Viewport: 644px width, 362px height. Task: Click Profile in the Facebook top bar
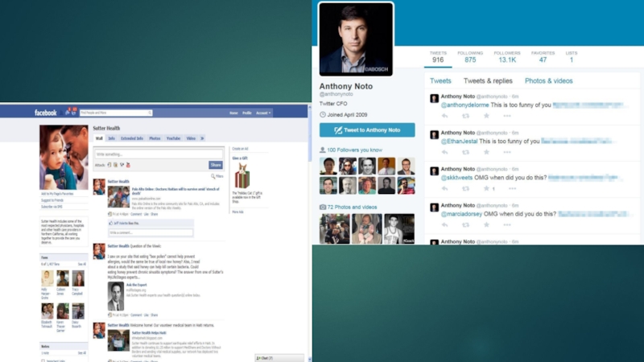pyautogui.click(x=247, y=113)
